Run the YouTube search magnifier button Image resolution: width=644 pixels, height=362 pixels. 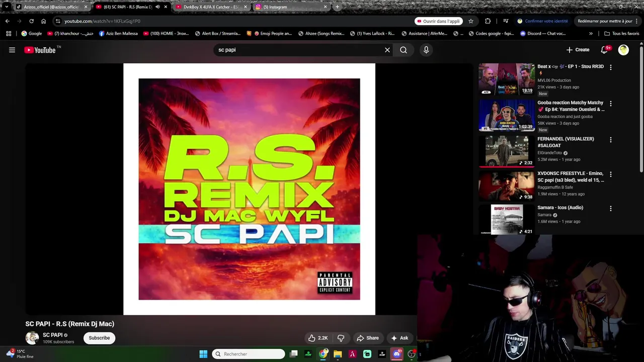[x=404, y=50]
